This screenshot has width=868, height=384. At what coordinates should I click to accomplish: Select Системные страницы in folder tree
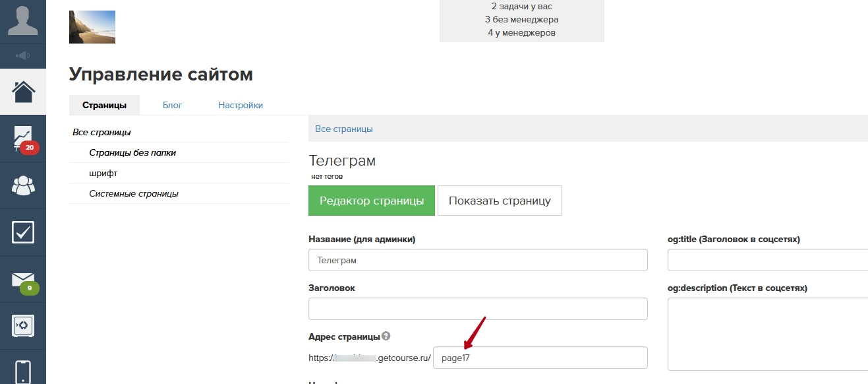pos(134,193)
